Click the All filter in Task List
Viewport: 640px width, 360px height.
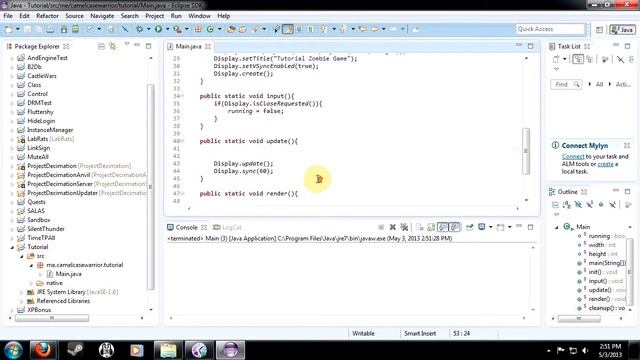(599, 84)
